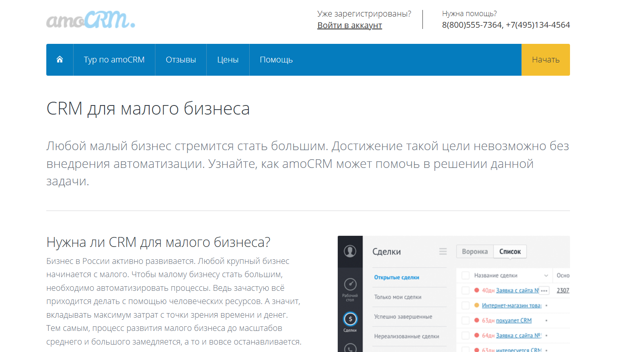Click the 2307 value link
Viewport: 644px width, 352px height.
563,290
